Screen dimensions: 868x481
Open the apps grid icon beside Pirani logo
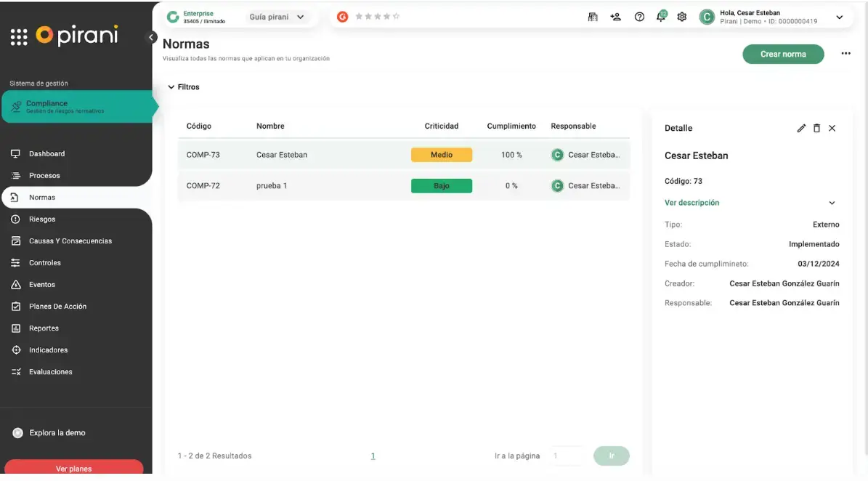pyautogui.click(x=19, y=36)
